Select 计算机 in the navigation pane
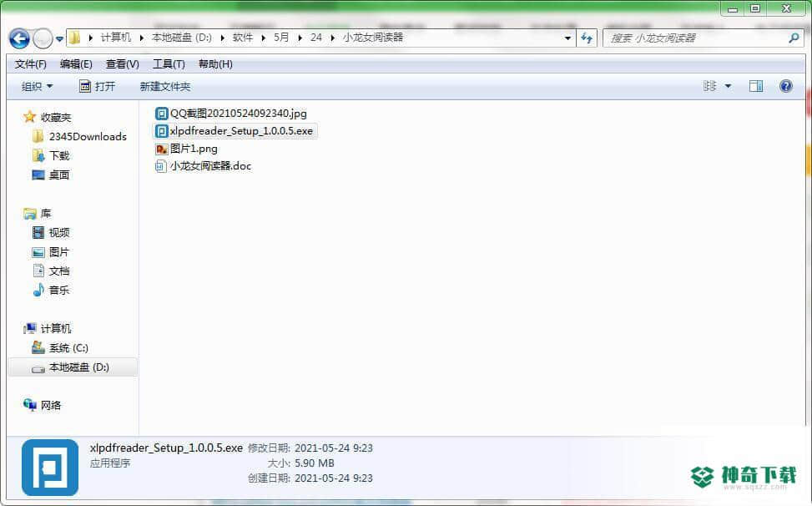This screenshot has width=812, height=506. tap(56, 328)
